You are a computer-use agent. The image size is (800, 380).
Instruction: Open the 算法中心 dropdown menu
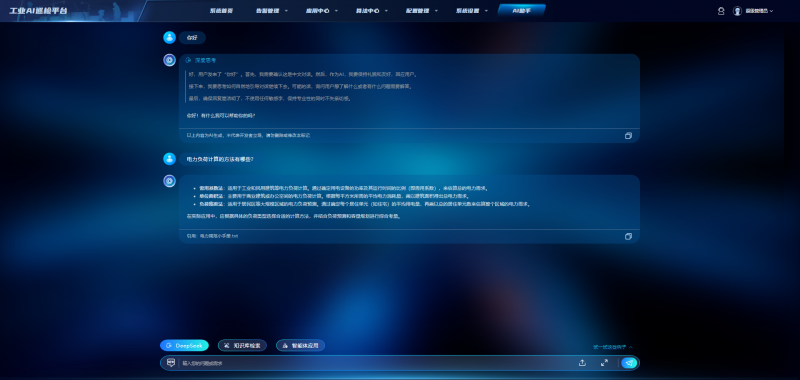[x=371, y=11]
